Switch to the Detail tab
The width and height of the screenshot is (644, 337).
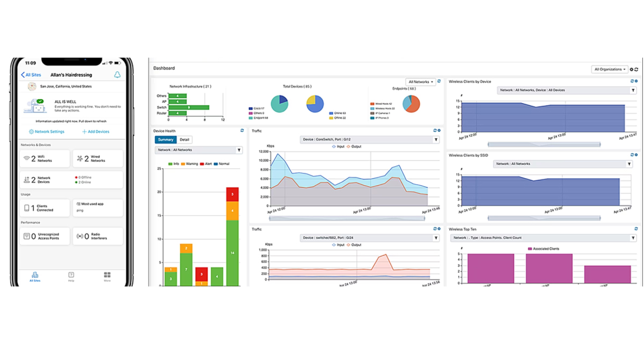pyautogui.click(x=184, y=140)
